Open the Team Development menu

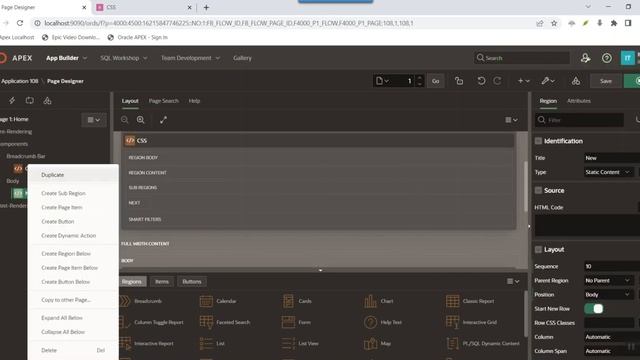point(190,58)
